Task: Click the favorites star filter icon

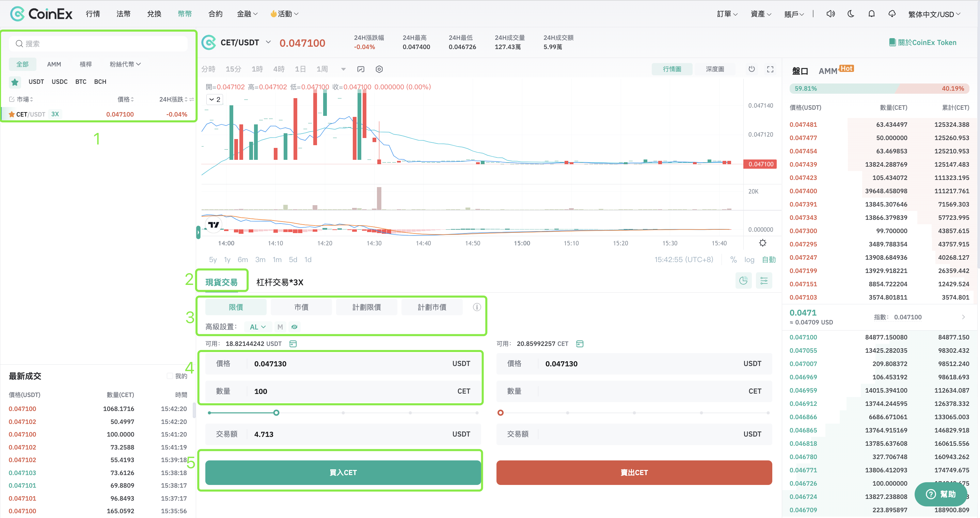Action: tap(15, 82)
